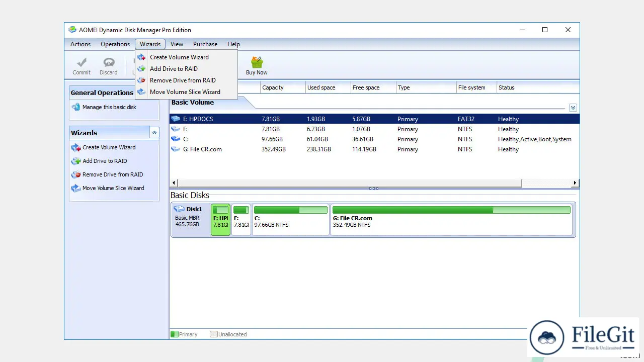Click the left scroll arrow of volume list
This screenshot has height=362, width=644.
(x=175, y=183)
